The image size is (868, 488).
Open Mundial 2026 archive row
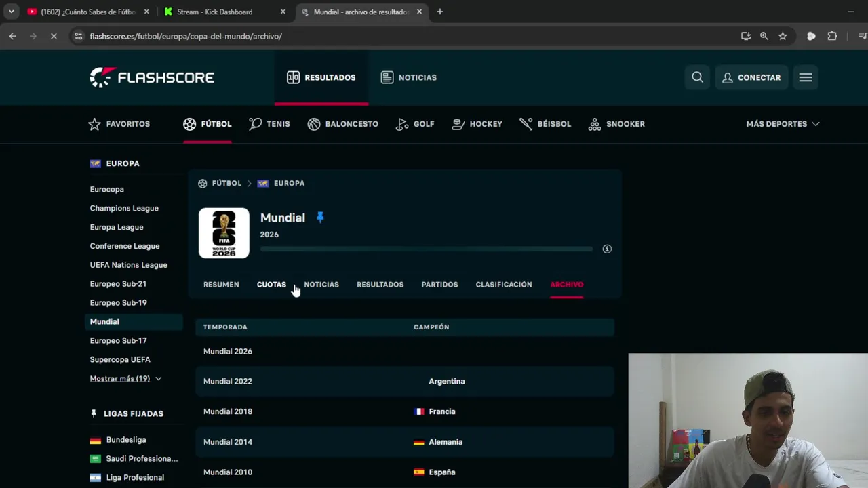click(405, 351)
